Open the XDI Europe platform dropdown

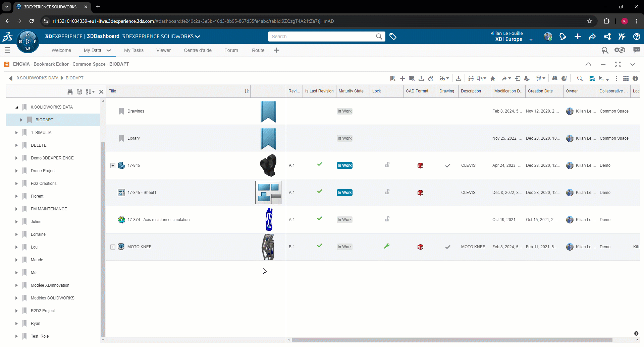click(x=531, y=40)
